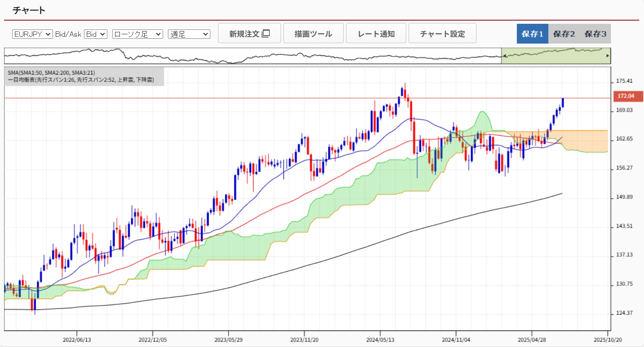This screenshot has height=347, width=644.
Task: Click the overview mini chart's unselected area
Action: [x=253, y=56]
